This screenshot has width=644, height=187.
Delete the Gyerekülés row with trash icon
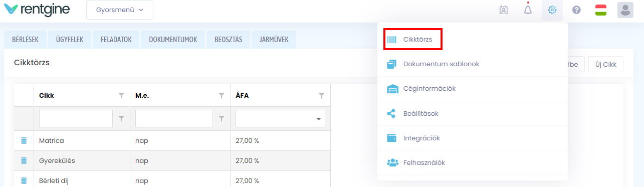click(24, 160)
